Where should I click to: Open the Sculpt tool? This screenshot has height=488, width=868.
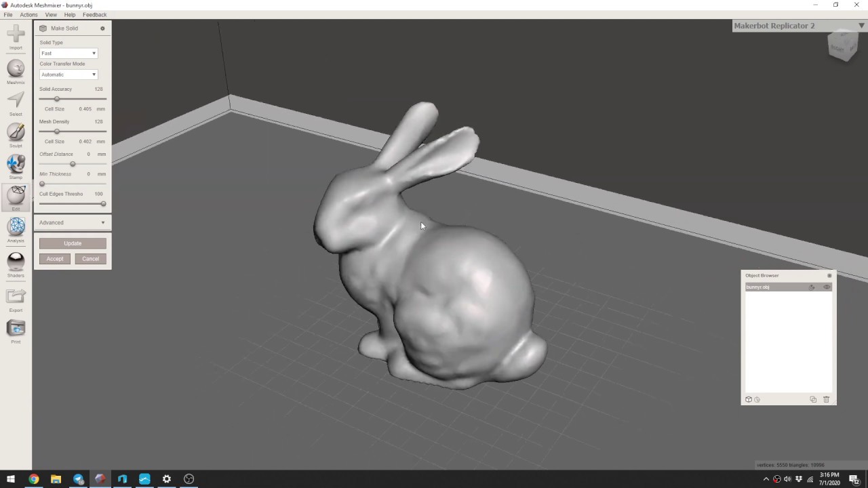pyautogui.click(x=16, y=134)
